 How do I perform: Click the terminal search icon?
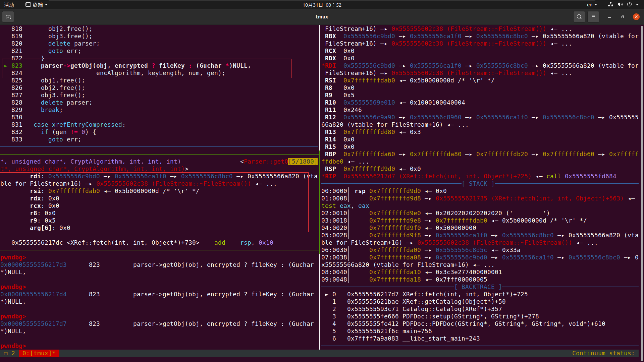point(579,17)
